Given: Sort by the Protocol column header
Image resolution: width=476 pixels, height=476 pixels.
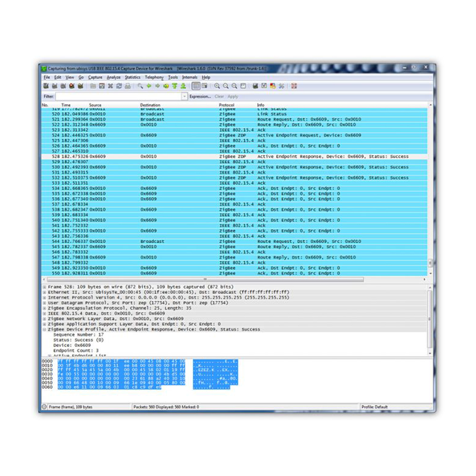Looking at the screenshot, I should [227, 105].
